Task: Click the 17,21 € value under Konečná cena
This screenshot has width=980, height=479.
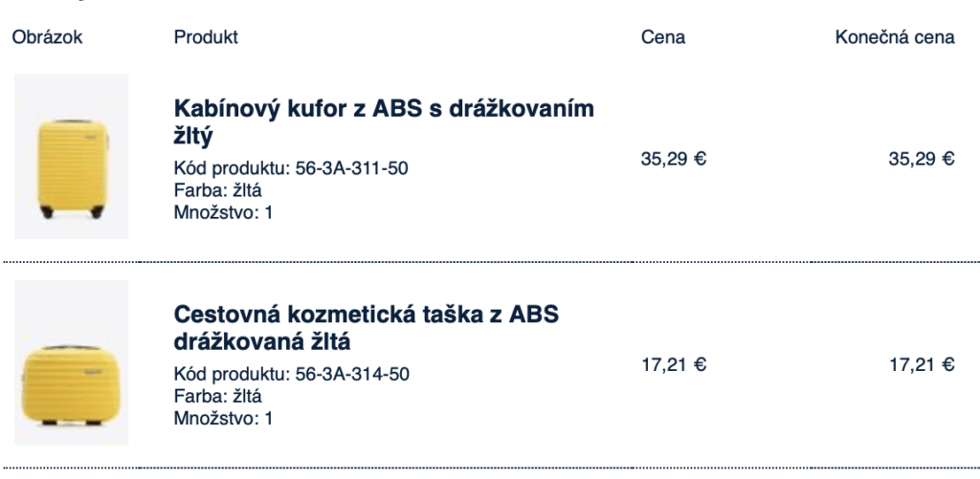Action: (922, 363)
